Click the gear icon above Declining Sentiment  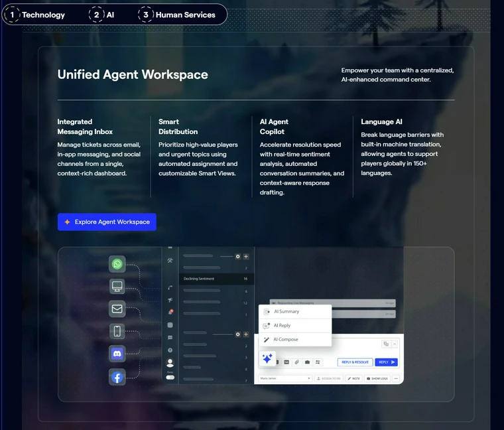pos(238,256)
